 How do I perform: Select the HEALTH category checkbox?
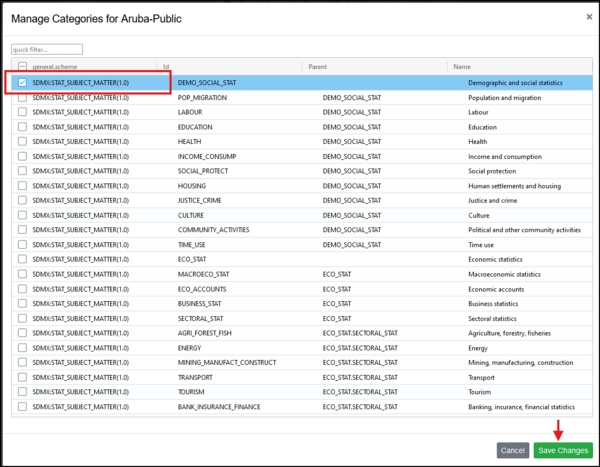[23, 142]
